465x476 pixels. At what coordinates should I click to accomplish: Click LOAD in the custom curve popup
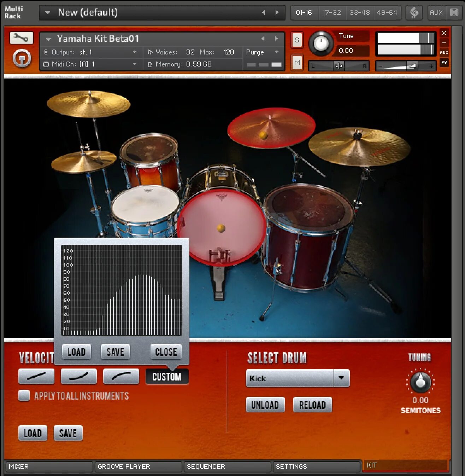(76, 352)
